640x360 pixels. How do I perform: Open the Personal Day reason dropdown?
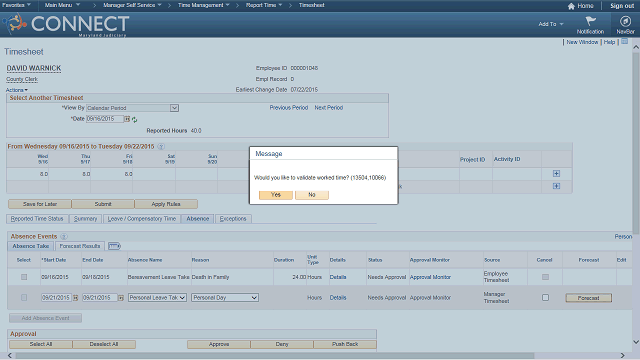click(225, 298)
